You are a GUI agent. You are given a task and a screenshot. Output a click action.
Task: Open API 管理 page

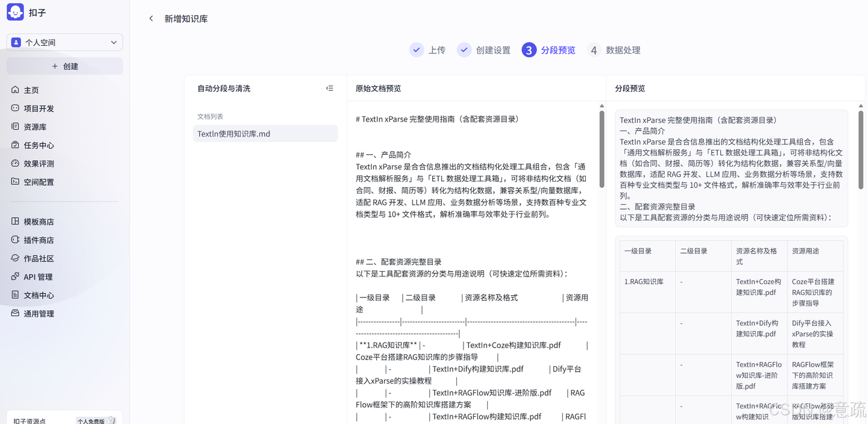point(38,277)
